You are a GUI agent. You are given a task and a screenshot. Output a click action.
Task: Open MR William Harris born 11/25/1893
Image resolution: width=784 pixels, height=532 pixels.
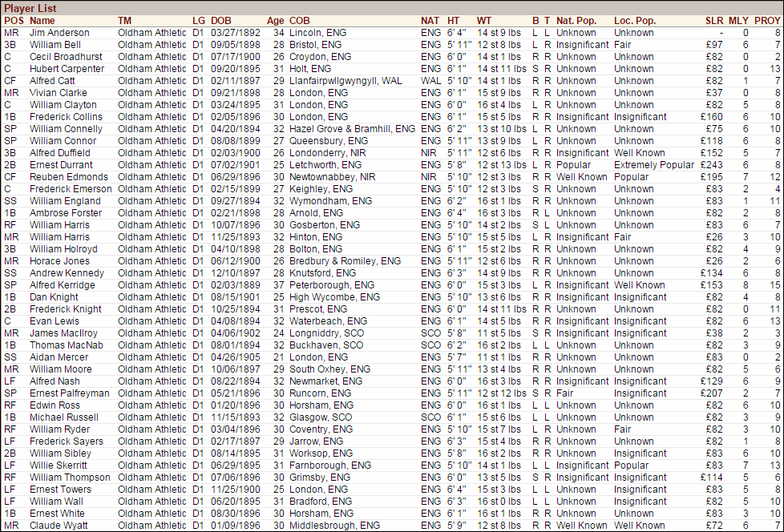(59, 237)
